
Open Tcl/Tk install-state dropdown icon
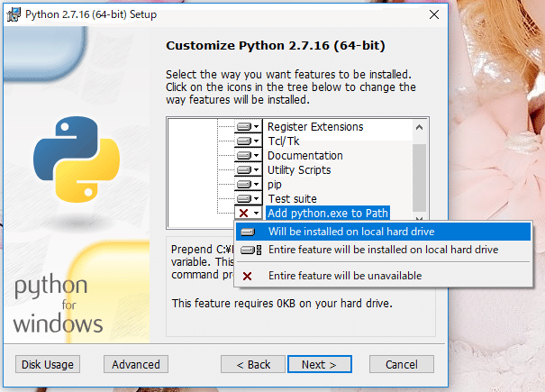tap(248, 141)
